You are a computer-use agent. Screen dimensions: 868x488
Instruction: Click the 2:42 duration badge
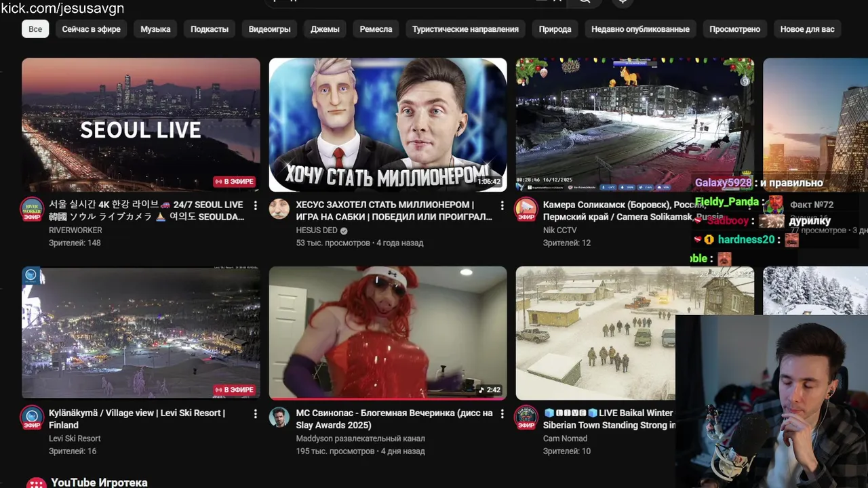click(490, 390)
